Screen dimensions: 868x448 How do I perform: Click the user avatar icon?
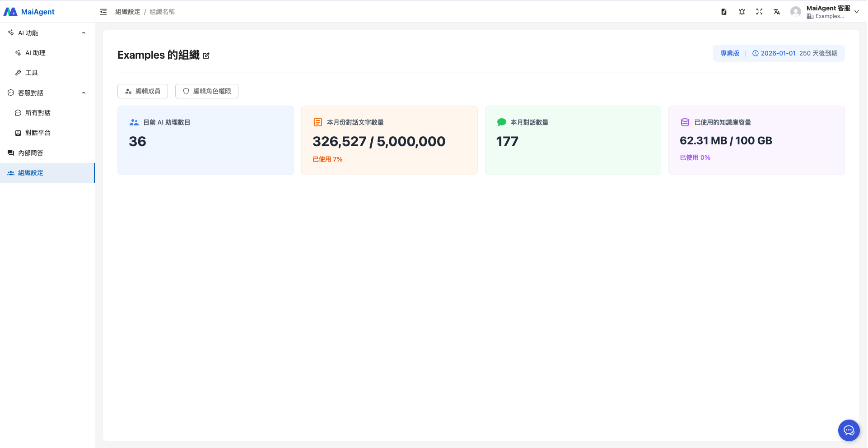click(795, 12)
